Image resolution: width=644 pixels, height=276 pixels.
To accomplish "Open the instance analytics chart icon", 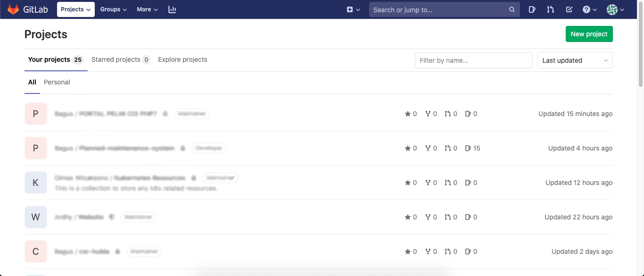I will pos(172,9).
